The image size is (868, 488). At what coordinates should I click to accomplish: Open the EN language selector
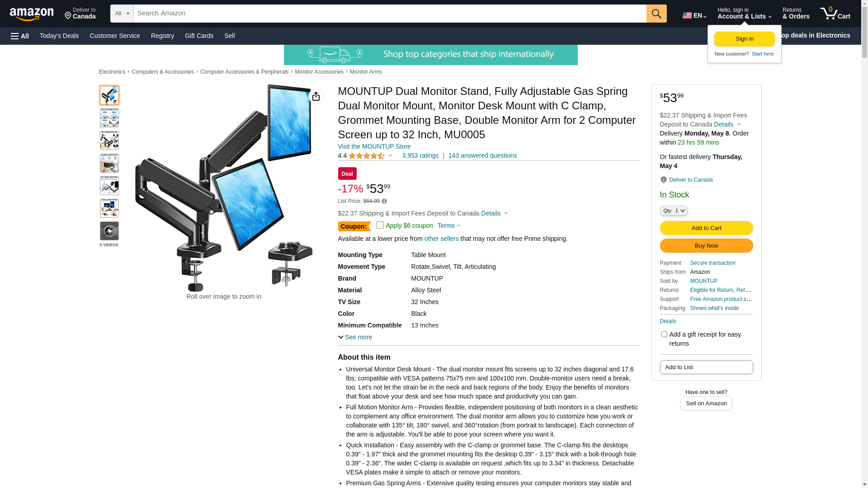694,15
